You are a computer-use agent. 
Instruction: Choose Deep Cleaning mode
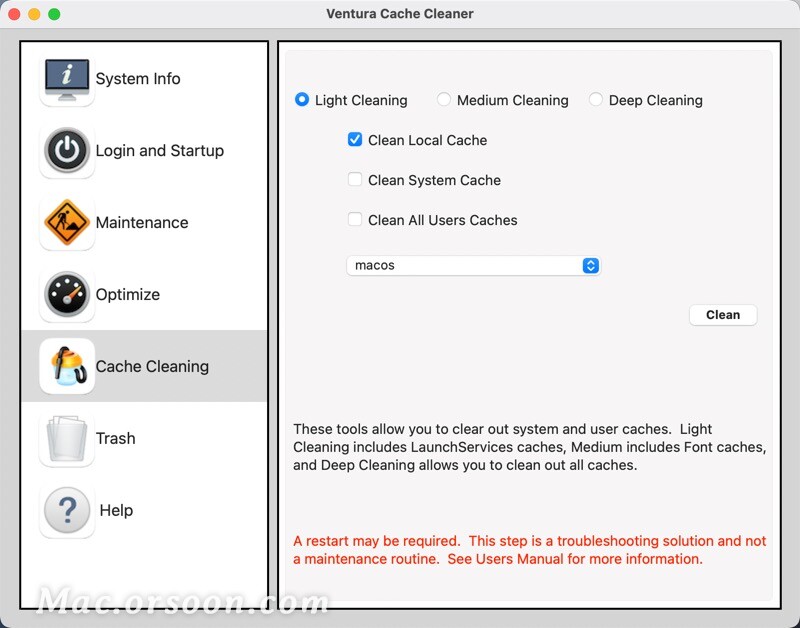click(596, 99)
